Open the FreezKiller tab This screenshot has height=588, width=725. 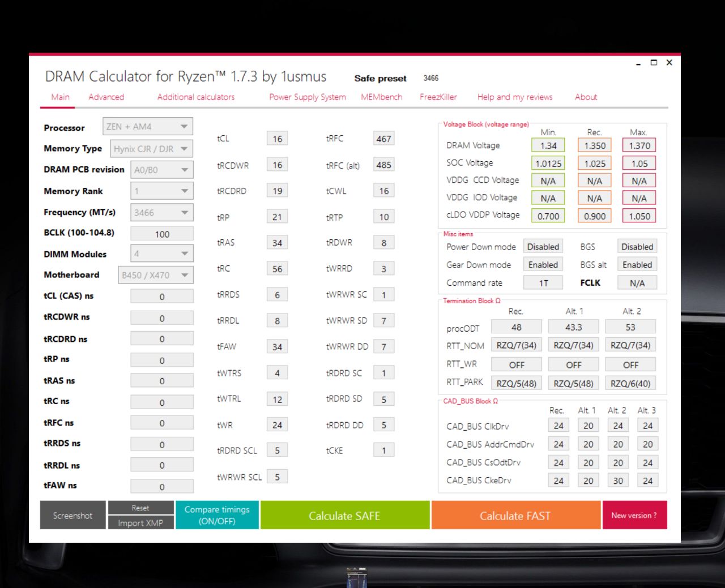point(438,97)
